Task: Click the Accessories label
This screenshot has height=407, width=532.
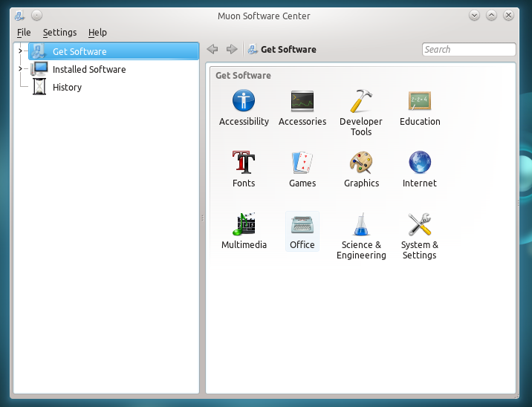Action: (302, 121)
